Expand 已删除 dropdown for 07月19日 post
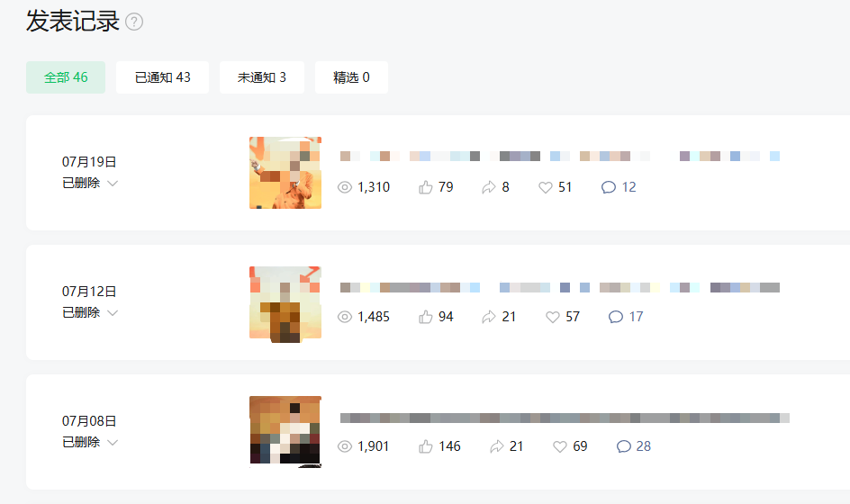 [x=113, y=184]
